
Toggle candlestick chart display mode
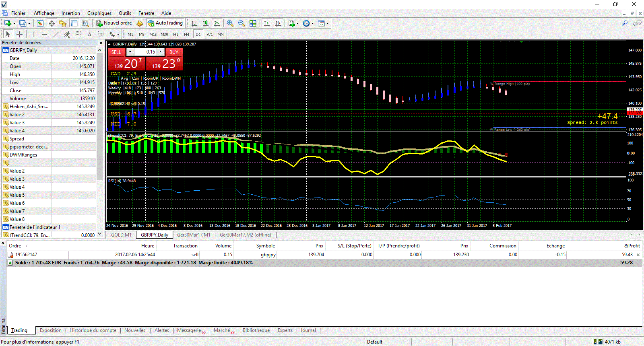click(x=206, y=23)
